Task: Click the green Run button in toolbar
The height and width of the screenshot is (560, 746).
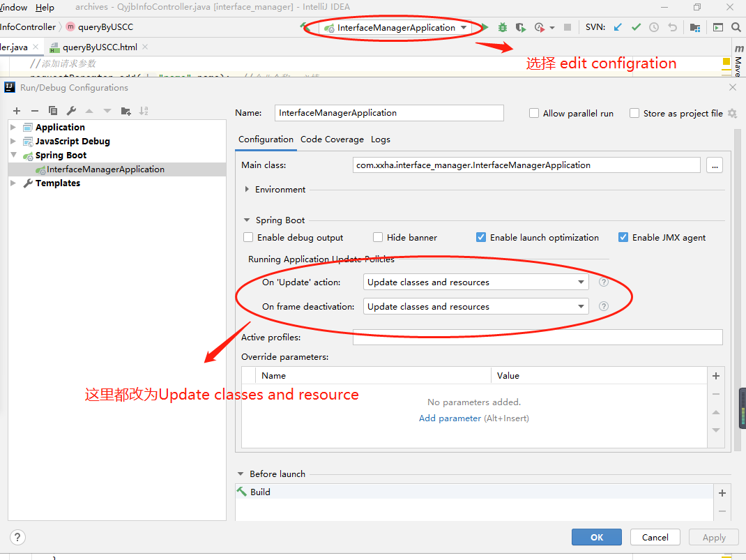Action: 485,28
